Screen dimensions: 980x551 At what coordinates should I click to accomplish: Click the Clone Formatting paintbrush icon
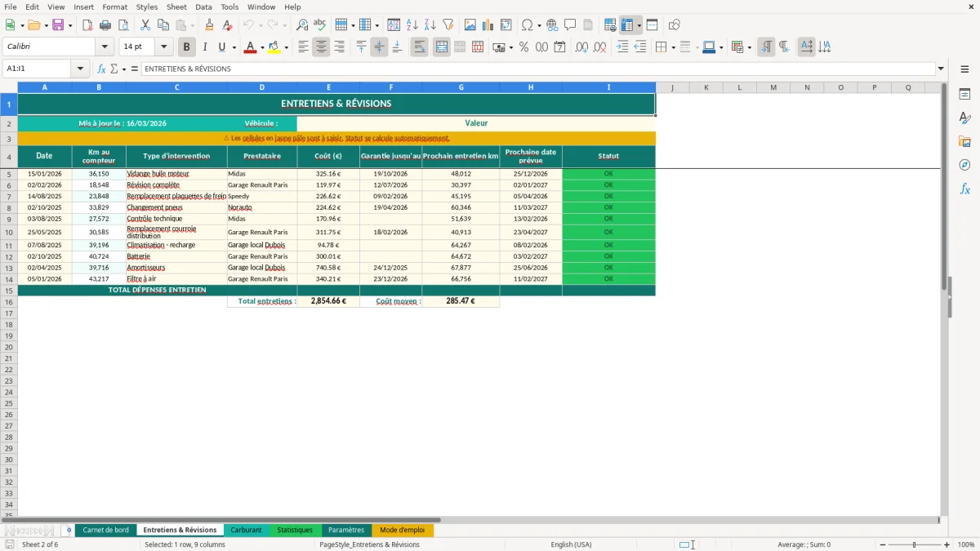tap(210, 25)
